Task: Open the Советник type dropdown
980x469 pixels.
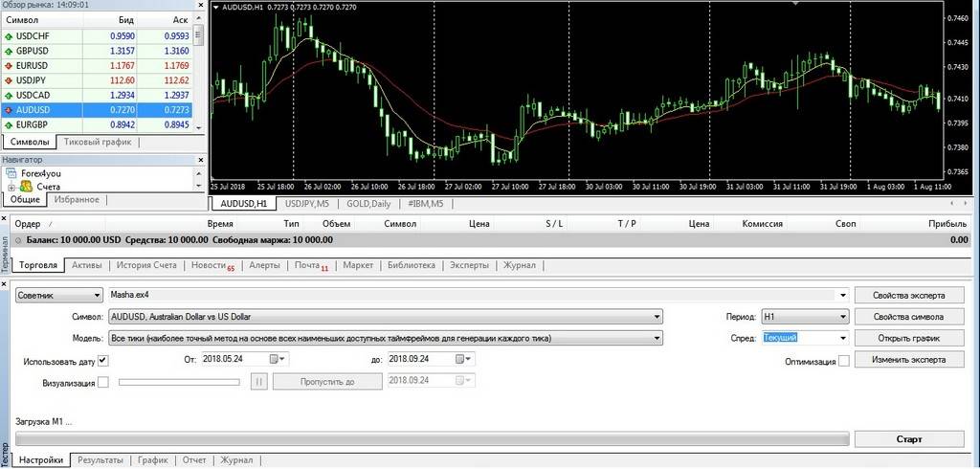Action: [98, 296]
